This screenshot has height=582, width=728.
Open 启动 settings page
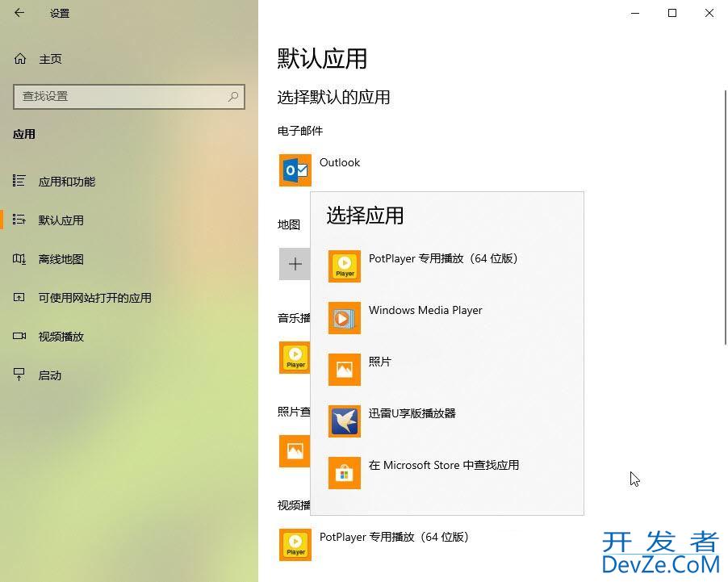click(x=50, y=375)
